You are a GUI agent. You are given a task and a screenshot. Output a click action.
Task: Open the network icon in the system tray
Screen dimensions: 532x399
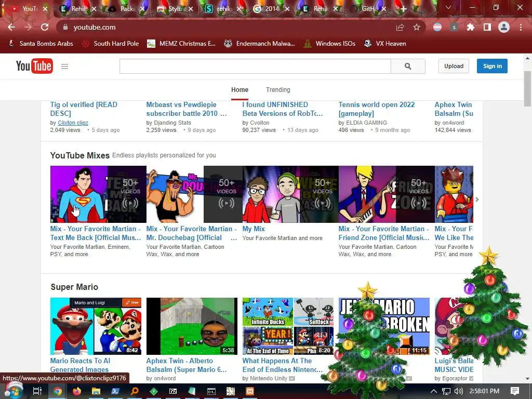coord(446,391)
